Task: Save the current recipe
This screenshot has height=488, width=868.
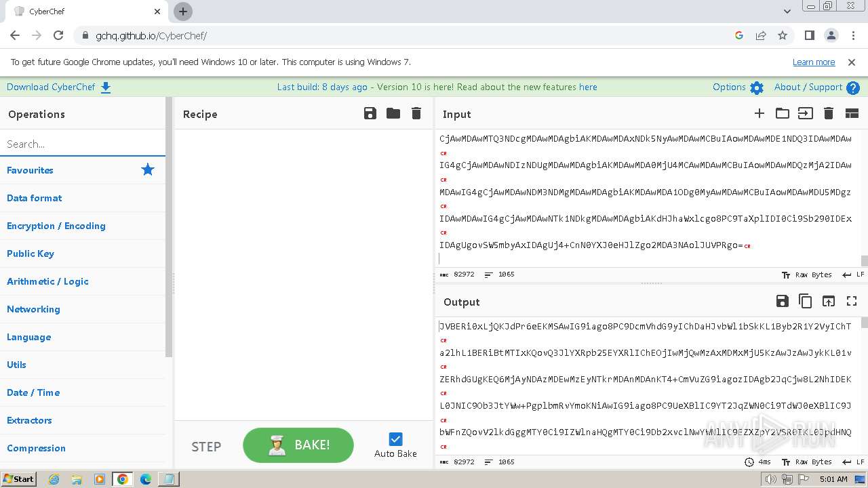Action: (370, 113)
